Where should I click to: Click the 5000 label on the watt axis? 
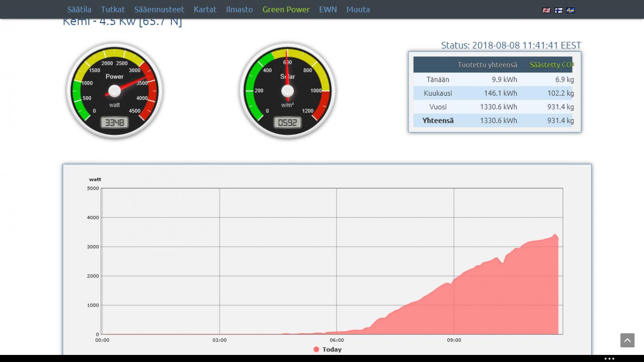93,188
